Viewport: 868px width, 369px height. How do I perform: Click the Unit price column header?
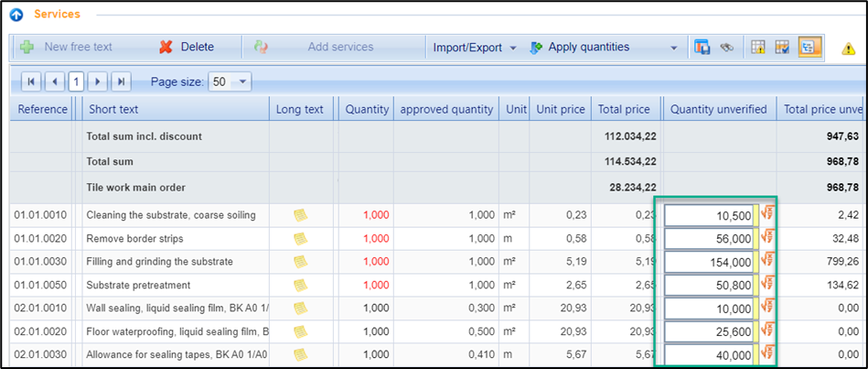[561, 110]
